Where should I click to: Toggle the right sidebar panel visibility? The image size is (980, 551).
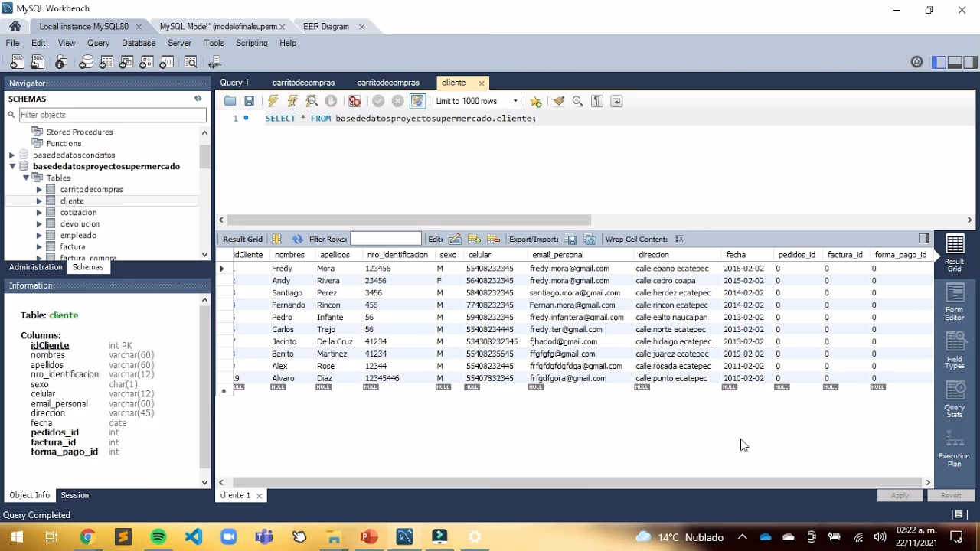(971, 63)
